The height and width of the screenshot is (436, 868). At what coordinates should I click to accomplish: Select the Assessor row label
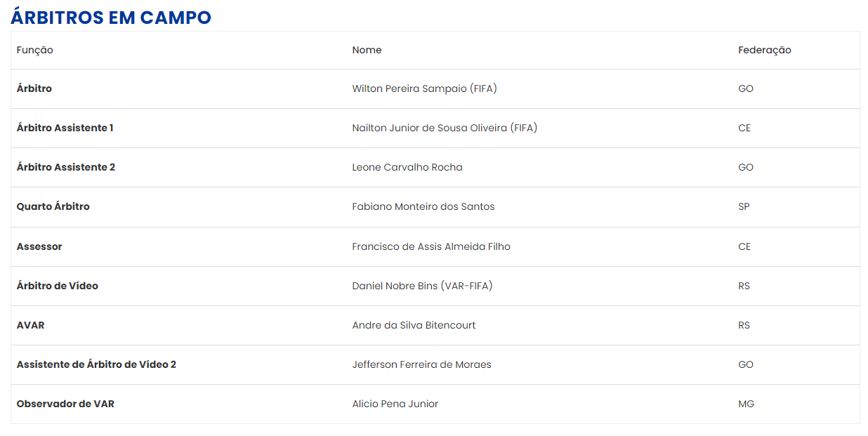click(x=39, y=246)
